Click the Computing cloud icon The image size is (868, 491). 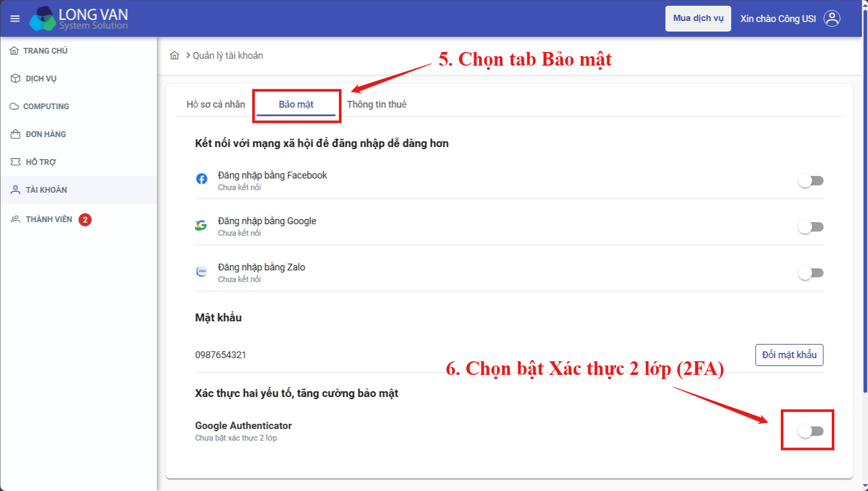pos(14,106)
